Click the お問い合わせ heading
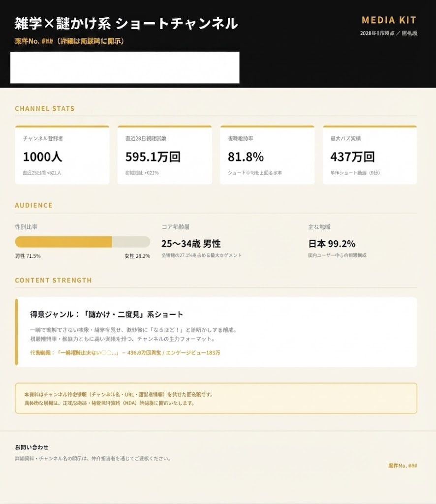436x504 pixels. pos(31,447)
